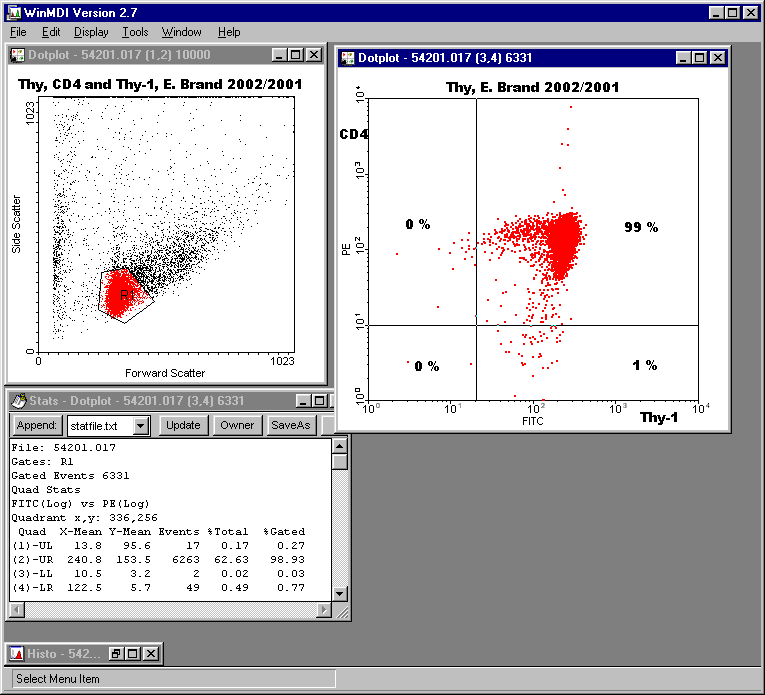Screen dimensions: 765x695
Task: Select the R1 gate region in scatter plot
Action: 126,295
